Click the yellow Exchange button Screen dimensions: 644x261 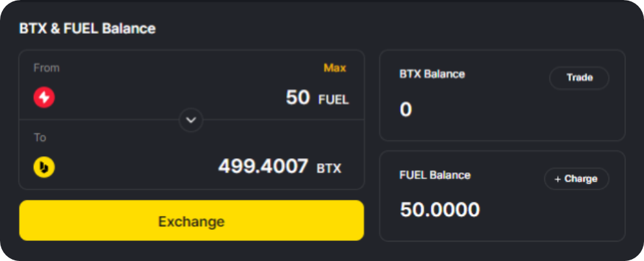[192, 221]
